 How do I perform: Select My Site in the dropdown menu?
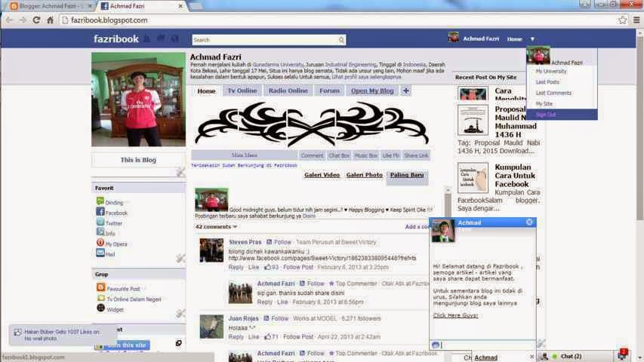(544, 103)
